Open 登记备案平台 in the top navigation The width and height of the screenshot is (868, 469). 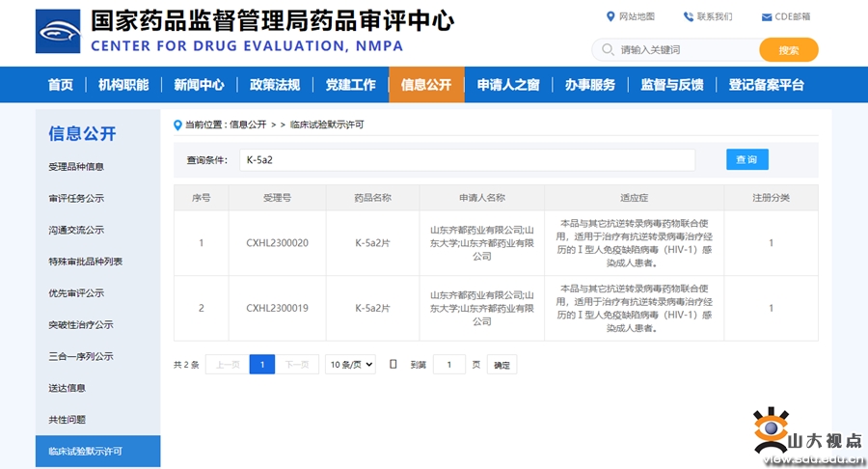[766, 85]
